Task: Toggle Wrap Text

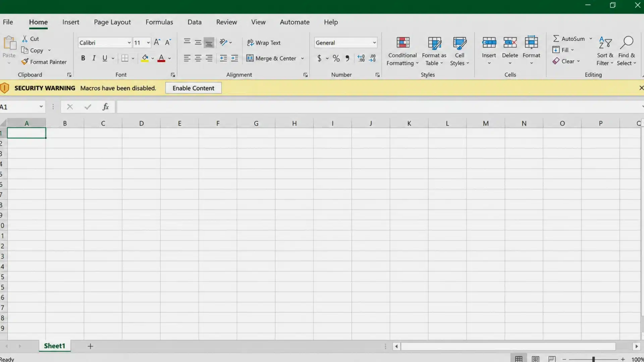Action: tap(264, 43)
